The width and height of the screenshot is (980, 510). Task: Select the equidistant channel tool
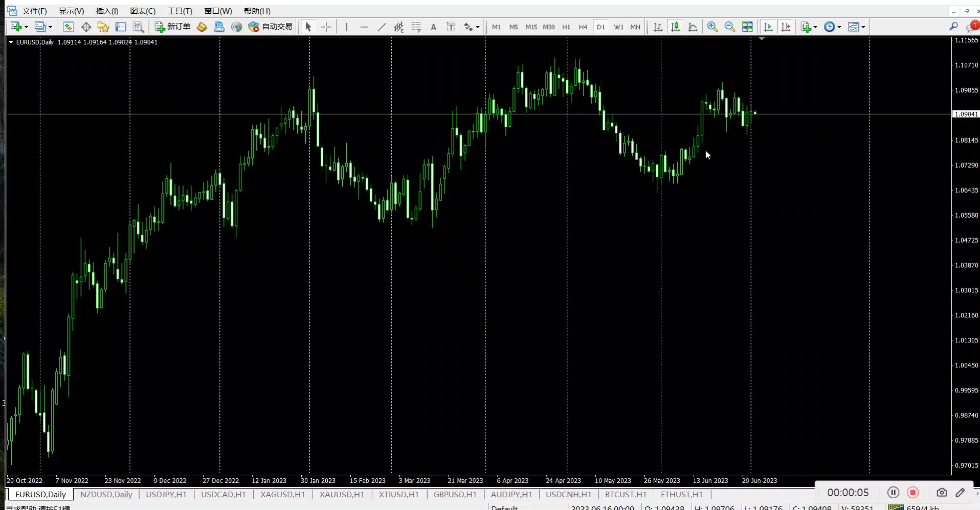tap(399, 27)
